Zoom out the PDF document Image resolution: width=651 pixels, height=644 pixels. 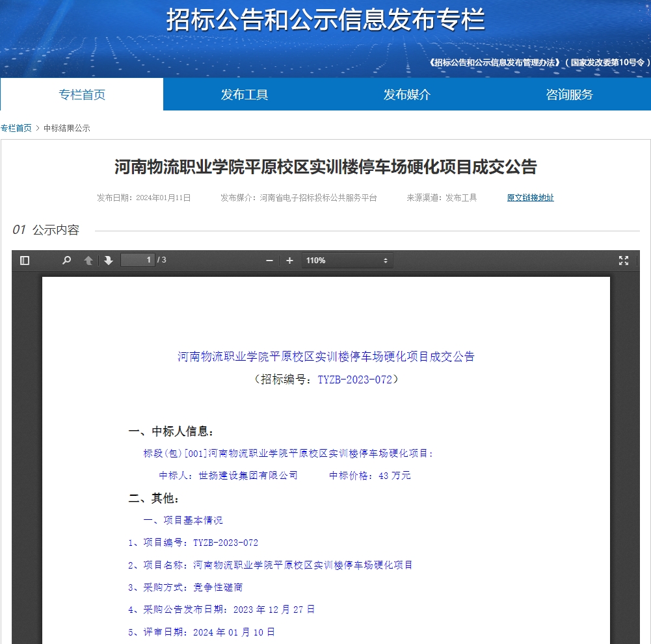[x=269, y=260]
